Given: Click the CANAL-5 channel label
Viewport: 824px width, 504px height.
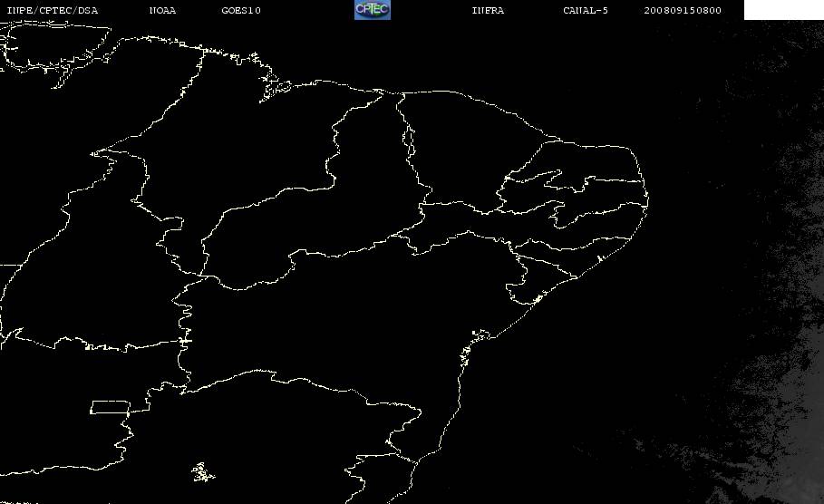Looking at the screenshot, I should 585,11.
